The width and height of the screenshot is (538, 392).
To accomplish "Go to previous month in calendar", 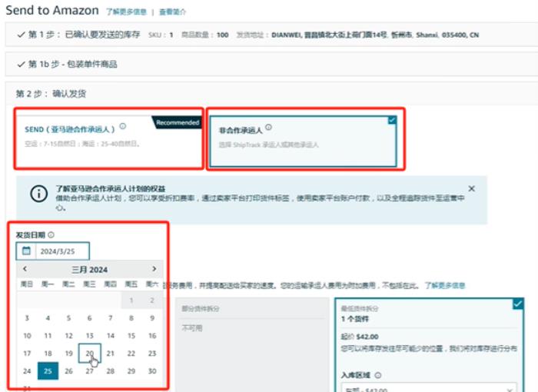I will [x=25, y=269].
